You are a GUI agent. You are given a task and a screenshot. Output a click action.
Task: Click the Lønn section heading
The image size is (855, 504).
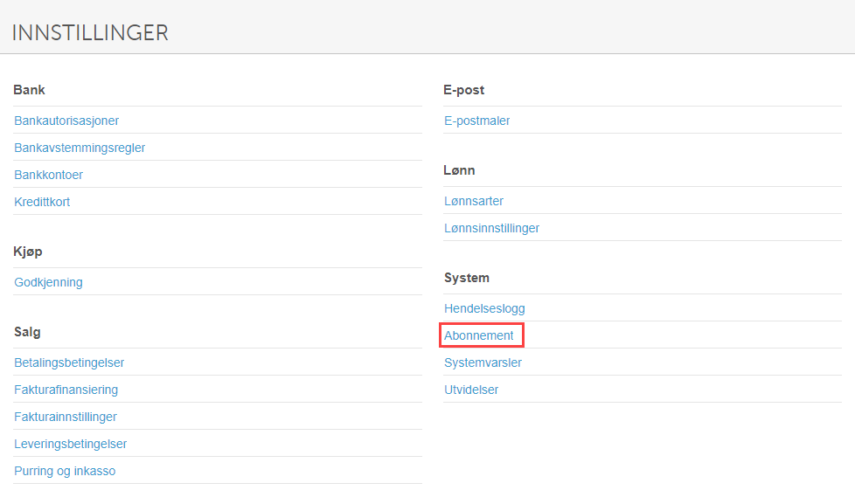tap(460, 170)
